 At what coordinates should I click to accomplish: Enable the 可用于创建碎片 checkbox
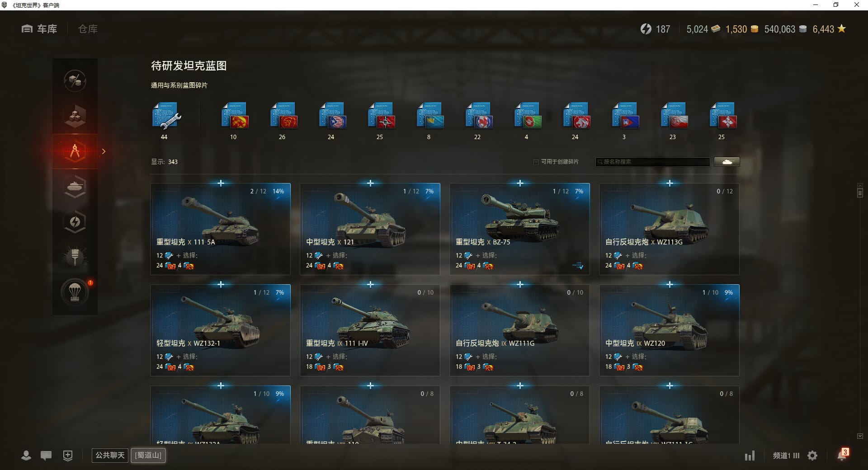point(536,162)
